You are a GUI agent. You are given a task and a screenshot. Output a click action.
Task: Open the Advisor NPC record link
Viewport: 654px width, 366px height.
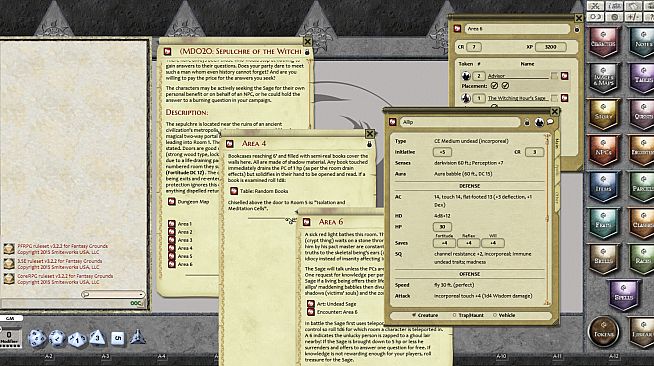click(564, 76)
